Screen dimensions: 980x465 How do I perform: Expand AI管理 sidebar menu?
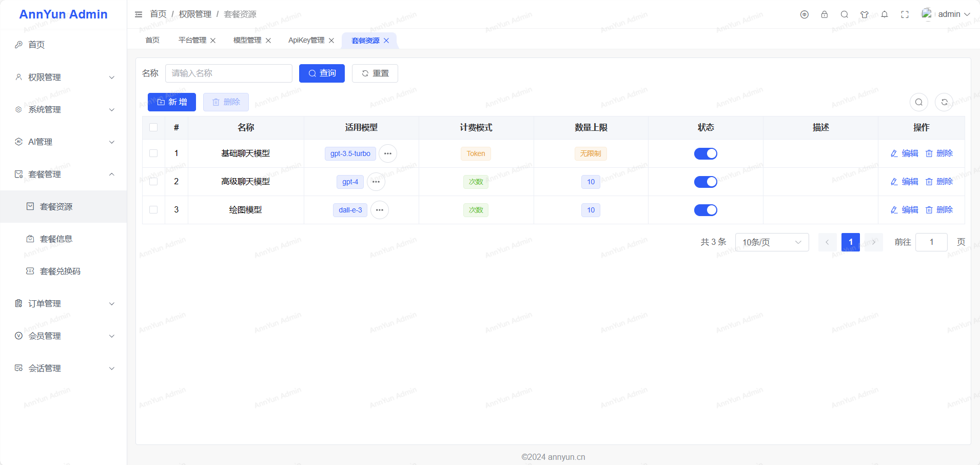pyautogui.click(x=64, y=142)
